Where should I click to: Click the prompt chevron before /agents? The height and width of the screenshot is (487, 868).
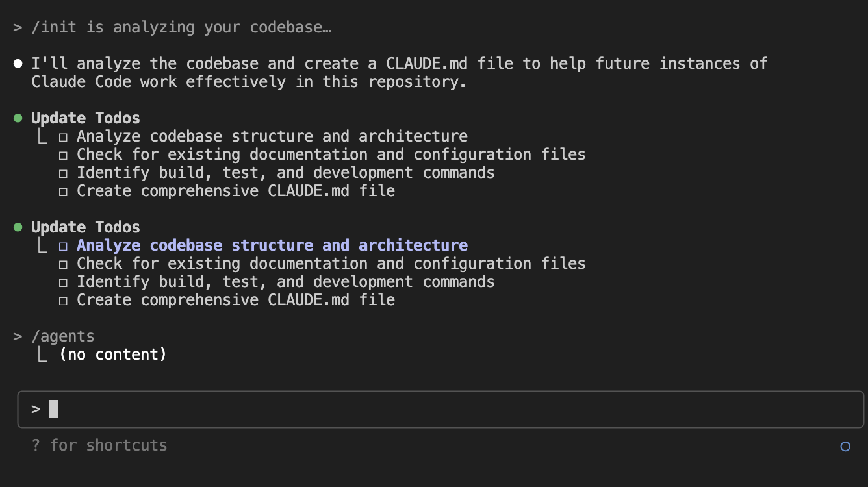click(x=18, y=336)
